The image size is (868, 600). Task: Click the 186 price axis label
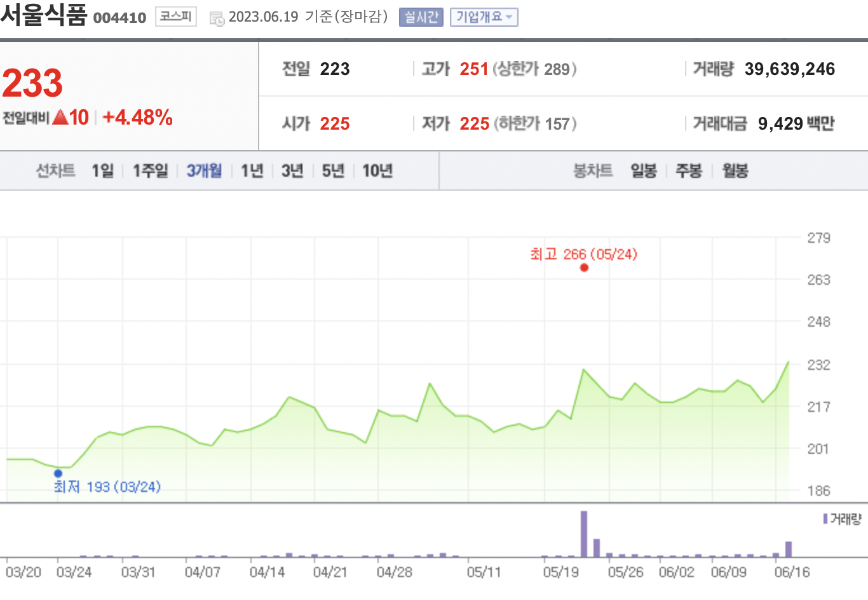click(x=818, y=491)
